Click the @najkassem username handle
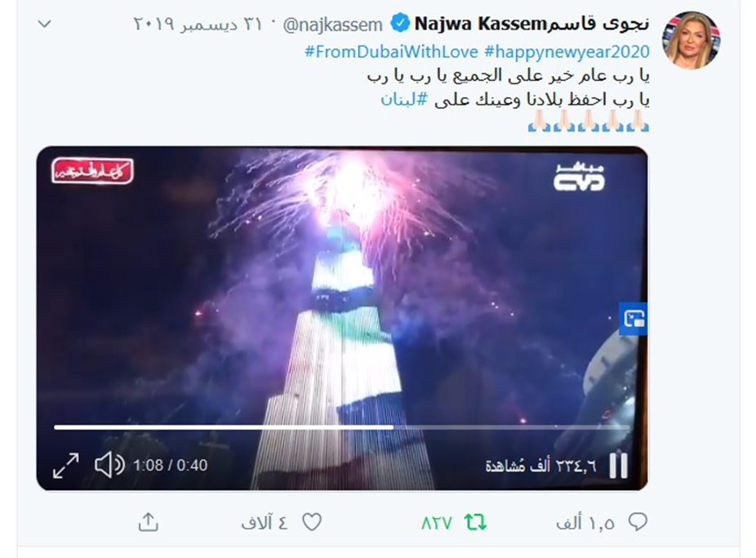 [x=332, y=25]
